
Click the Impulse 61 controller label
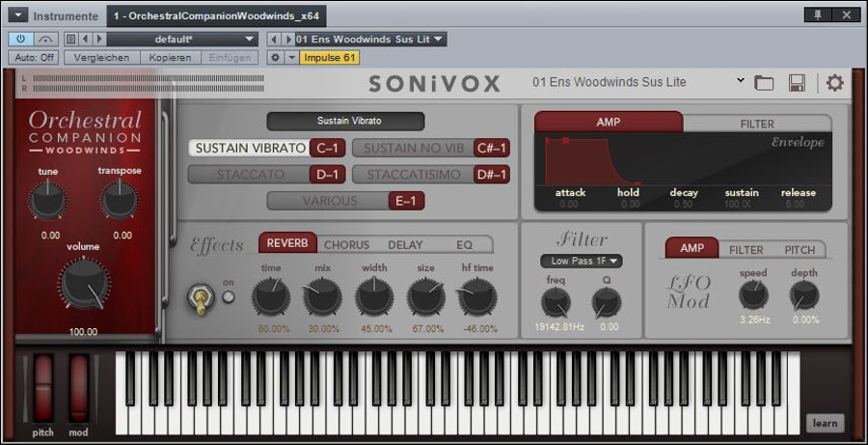point(330,58)
